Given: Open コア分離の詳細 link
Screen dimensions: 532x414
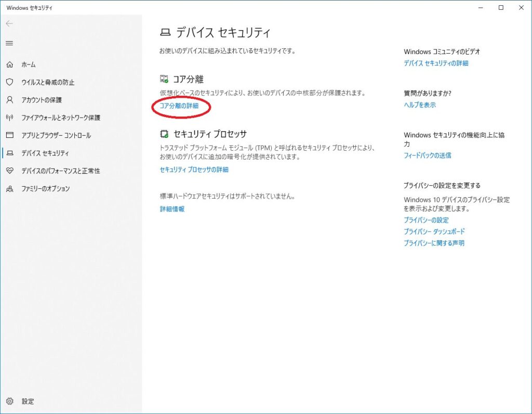Looking at the screenshot, I should pyautogui.click(x=179, y=106).
